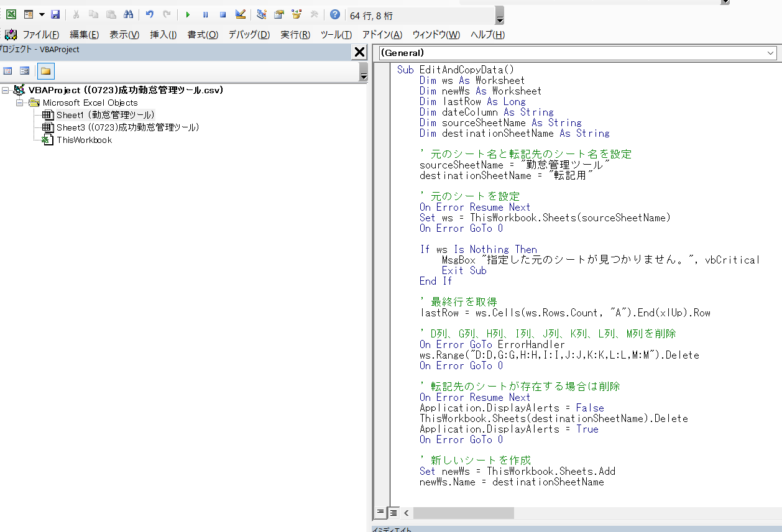Open standard toolbar options arrow
Viewport: 782px width, 532px height.
tap(500, 16)
